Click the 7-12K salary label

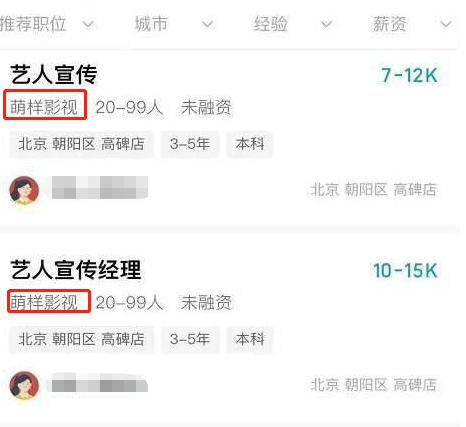coord(409,75)
